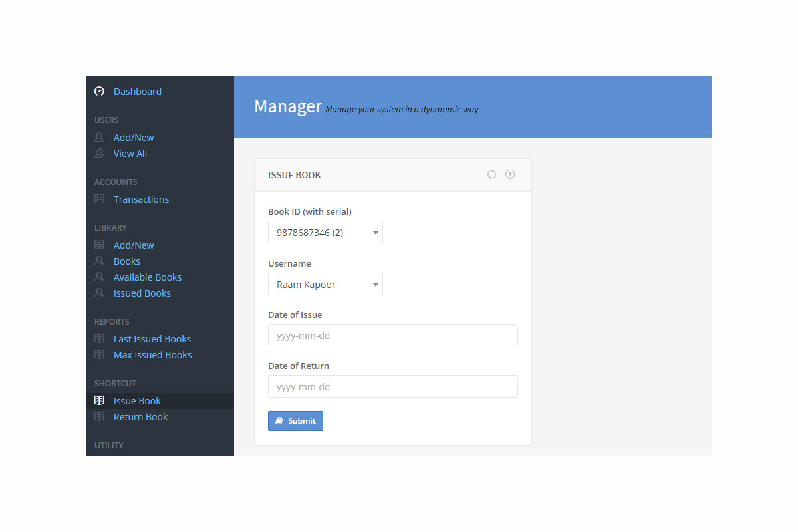Viewport: 798px width, 532px height.
Task: Click the collapse arrow icon in Issue Book header
Action: [x=510, y=174]
